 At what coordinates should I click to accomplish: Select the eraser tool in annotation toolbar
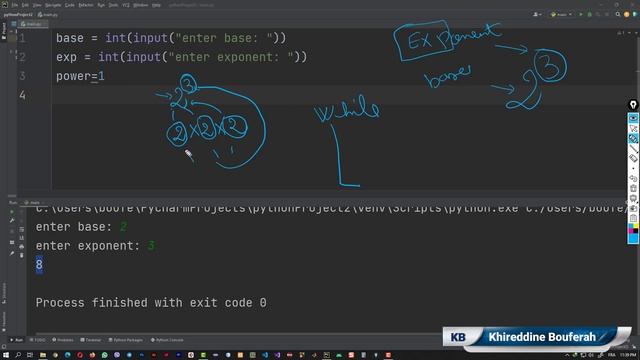coord(633,158)
